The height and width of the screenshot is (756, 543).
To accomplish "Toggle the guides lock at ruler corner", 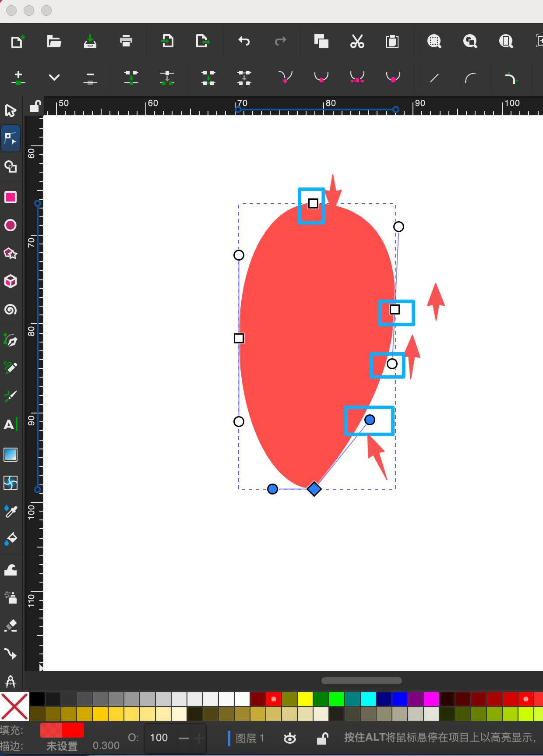I will (34, 106).
